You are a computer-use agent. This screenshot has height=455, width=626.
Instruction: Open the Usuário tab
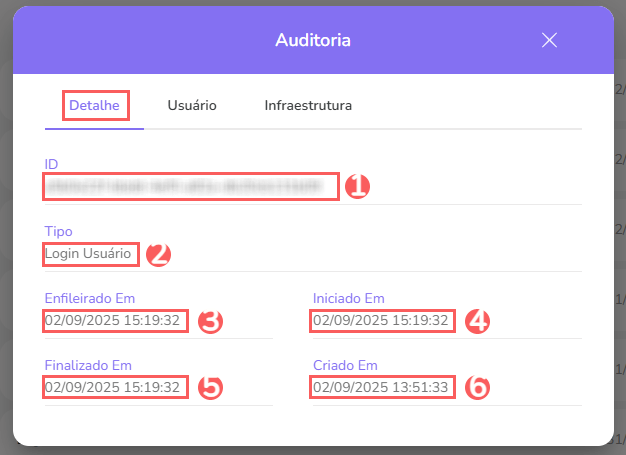[192, 105]
